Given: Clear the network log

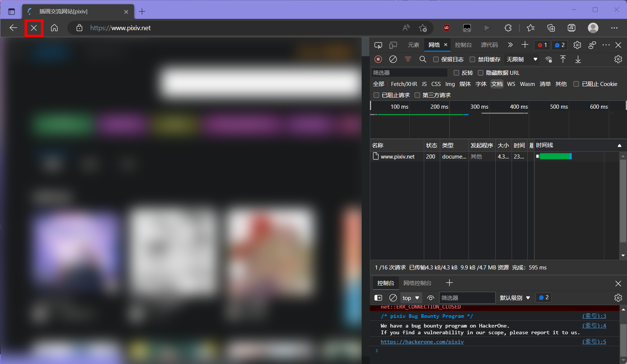Looking at the screenshot, I should coord(393,59).
